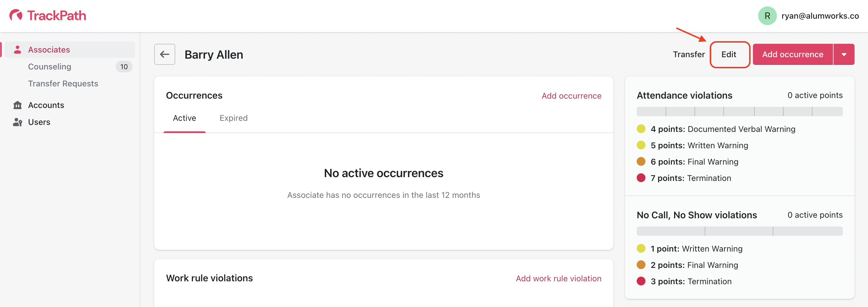
Task: Go back using the left arrow button
Action: tap(164, 54)
